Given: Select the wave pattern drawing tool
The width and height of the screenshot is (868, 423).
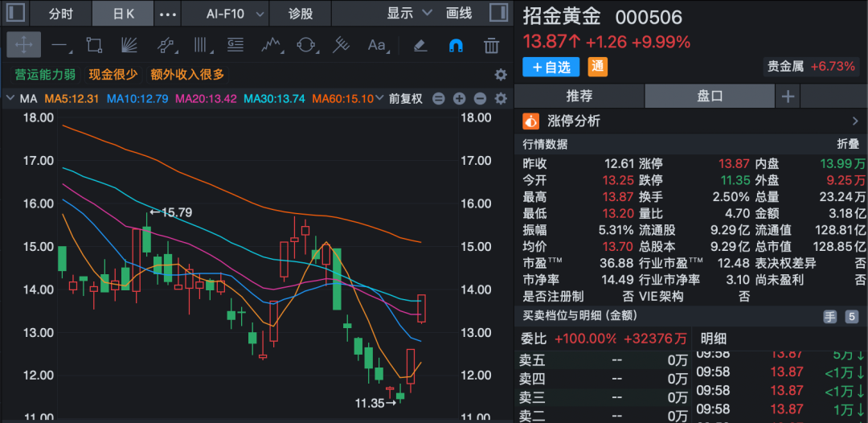Looking at the screenshot, I should (x=270, y=45).
